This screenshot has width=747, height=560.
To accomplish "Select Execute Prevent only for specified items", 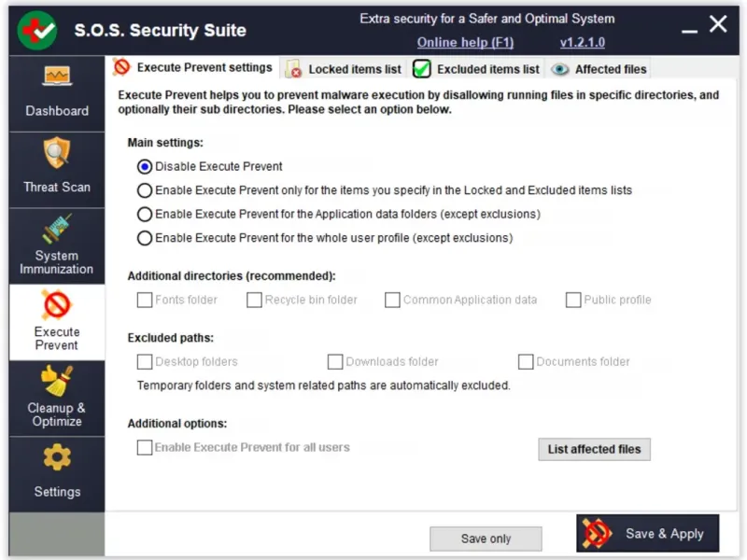I will pos(145,190).
